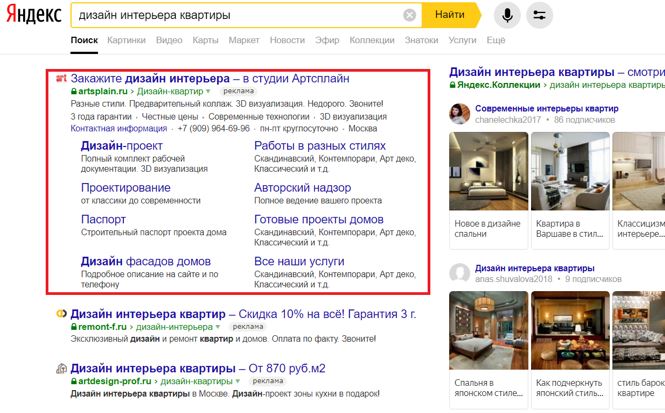This screenshot has height=413, width=665.
Task: Open the Готовые проекты домов sitelink
Action: click(319, 219)
